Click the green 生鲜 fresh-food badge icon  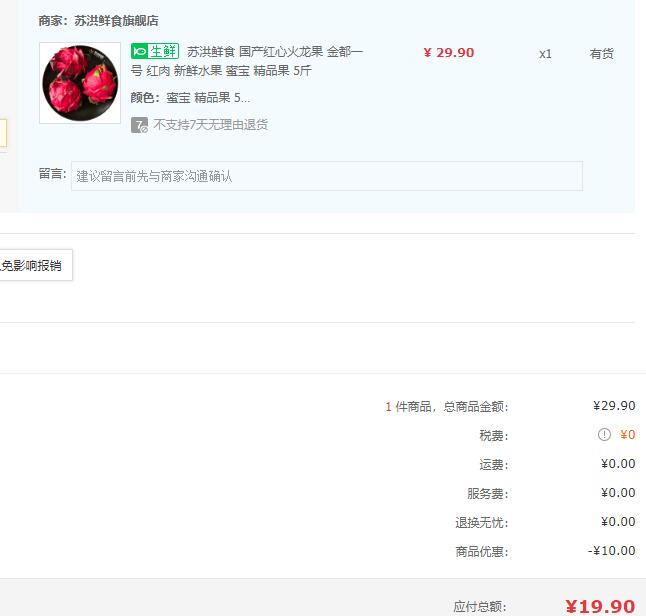click(155, 52)
